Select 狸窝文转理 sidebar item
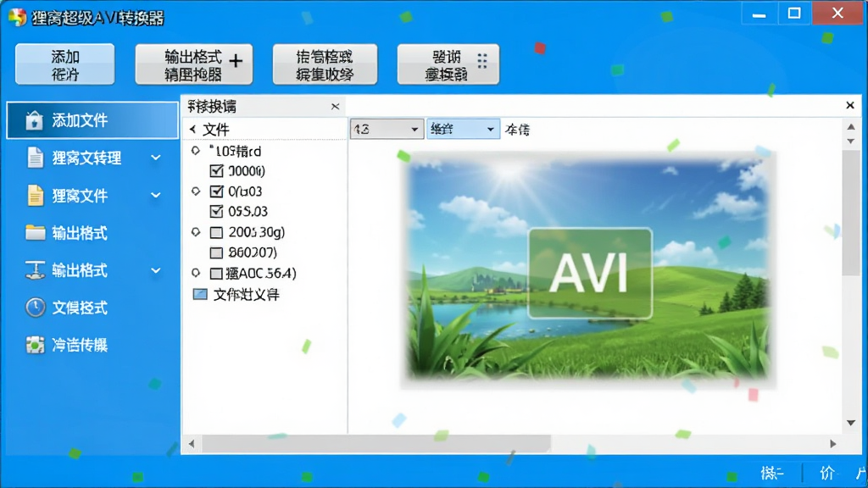 92,158
